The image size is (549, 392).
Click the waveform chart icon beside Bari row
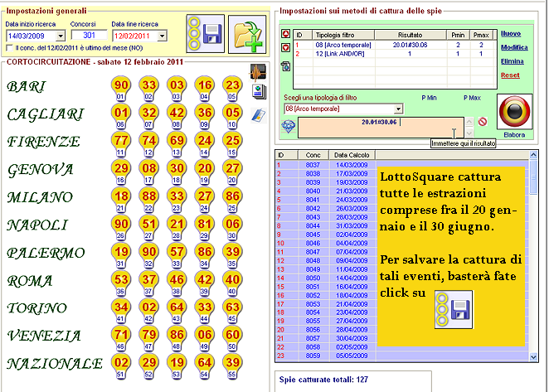(257, 72)
